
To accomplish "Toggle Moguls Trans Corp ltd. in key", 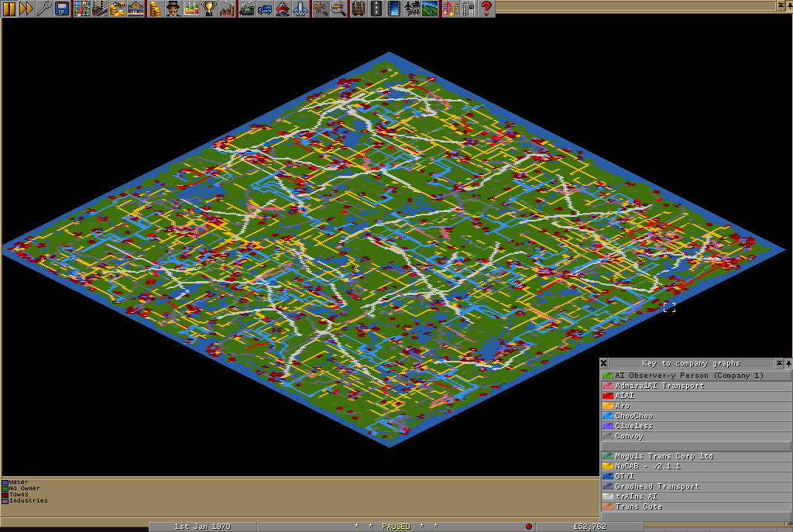I will (695, 456).
